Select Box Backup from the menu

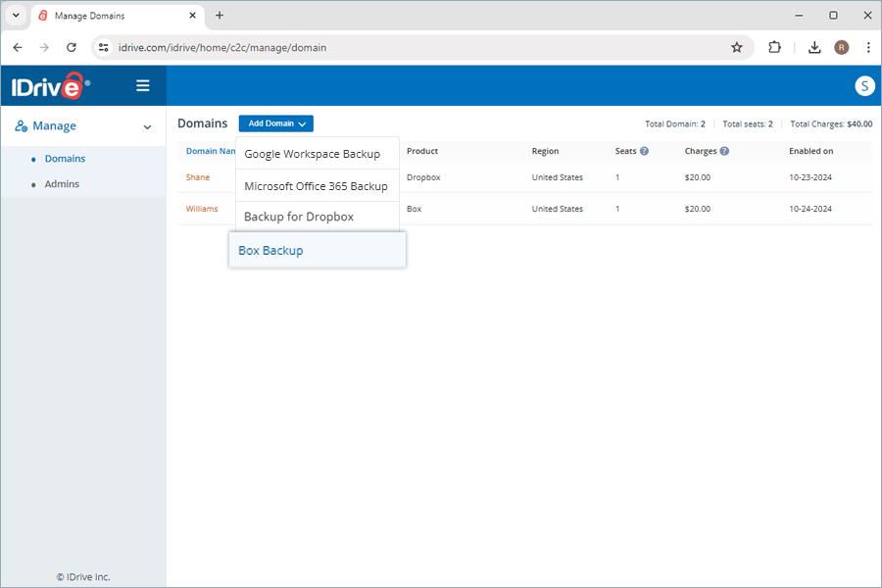click(270, 250)
